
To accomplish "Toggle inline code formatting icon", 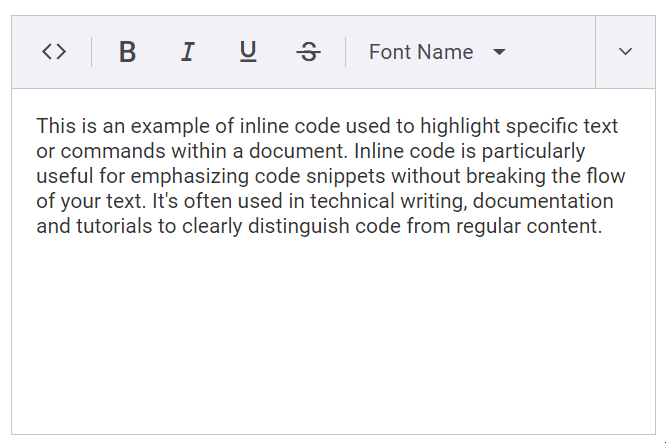I will click(54, 52).
